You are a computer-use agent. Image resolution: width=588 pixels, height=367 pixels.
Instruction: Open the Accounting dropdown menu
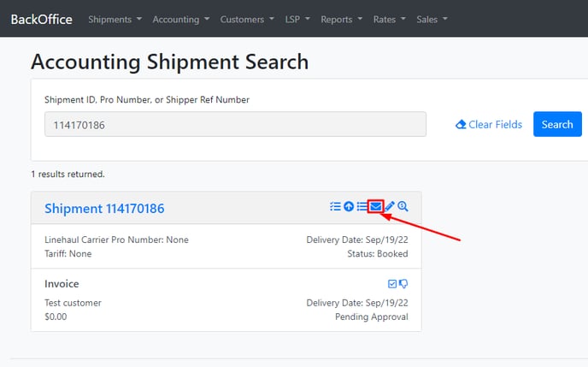(x=180, y=19)
